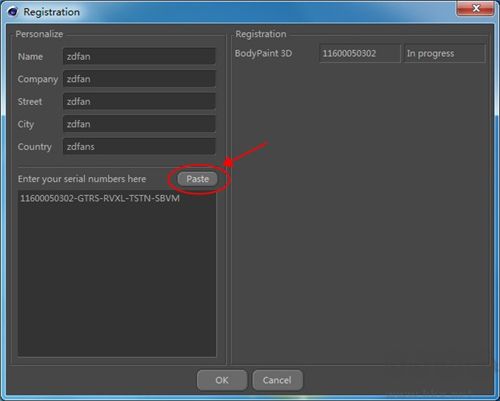Close the Registration dialog window
This screenshot has height=401, width=500.
pos(476,8)
